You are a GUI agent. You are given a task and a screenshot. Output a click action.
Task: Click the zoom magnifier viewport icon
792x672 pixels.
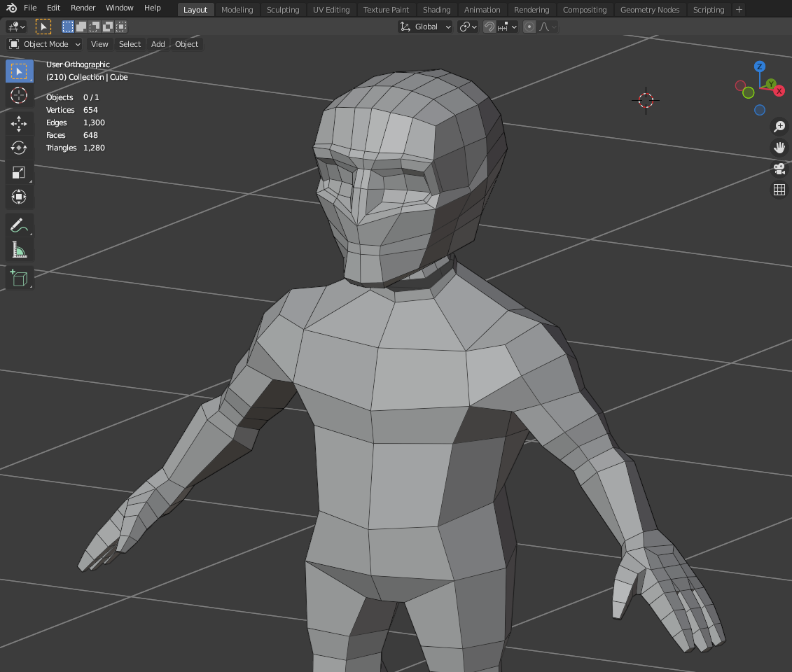[x=779, y=127]
